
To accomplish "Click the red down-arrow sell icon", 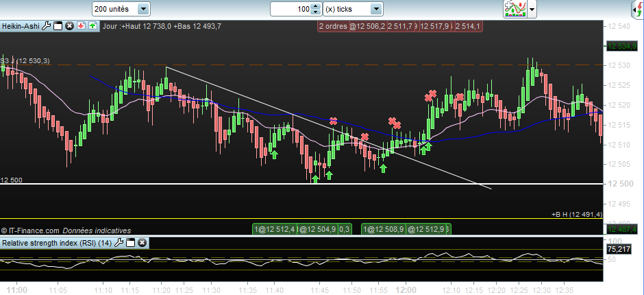I will pos(82,26).
